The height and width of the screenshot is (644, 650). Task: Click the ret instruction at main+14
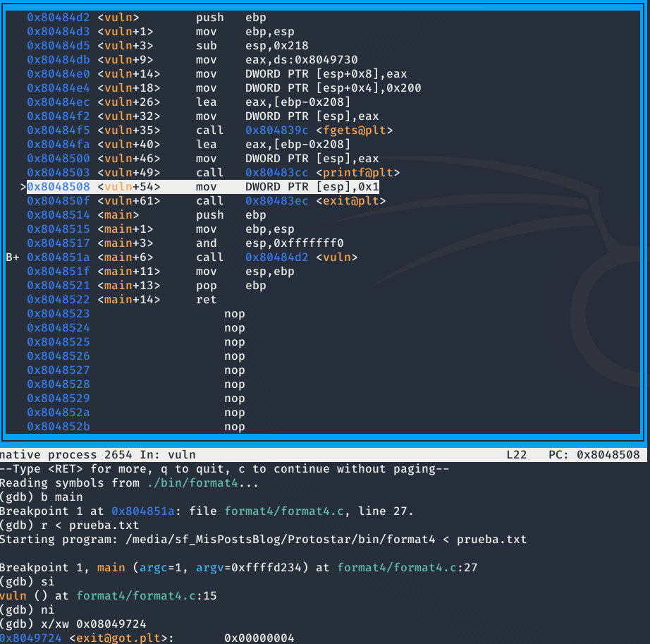(x=206, y=299)
